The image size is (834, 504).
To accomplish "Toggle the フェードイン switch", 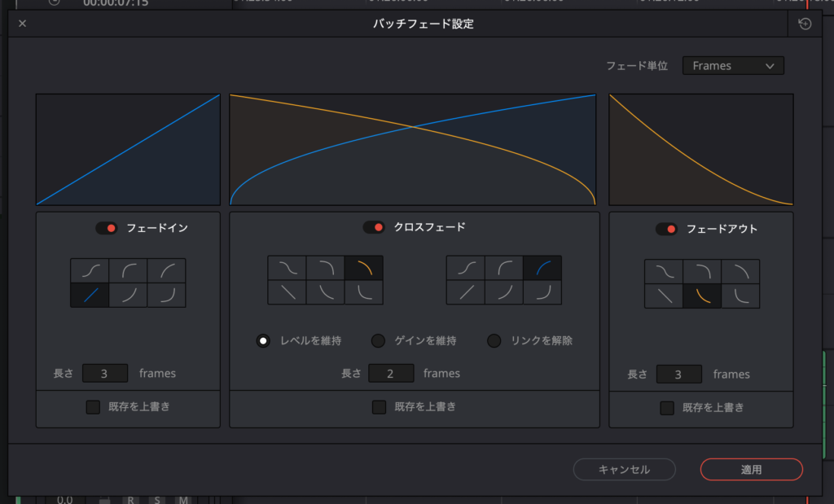I will [x=107, y=228].
